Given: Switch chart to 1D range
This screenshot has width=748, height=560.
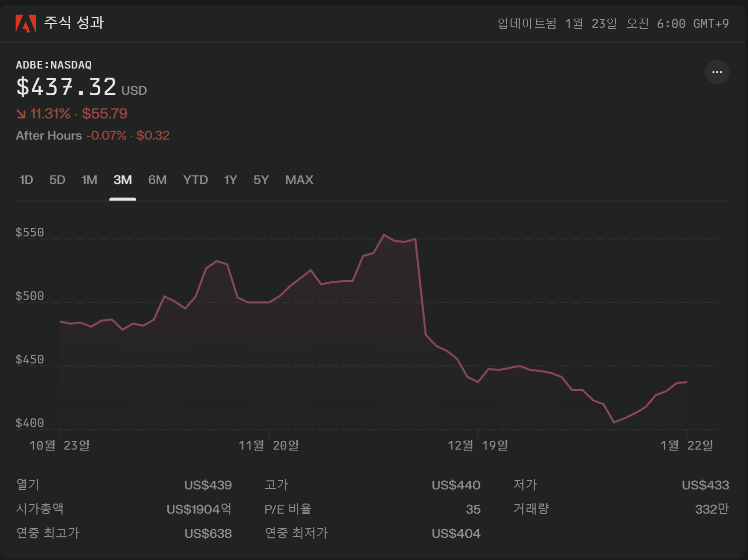Looking at the screenshot, I should tap(26, 180).
